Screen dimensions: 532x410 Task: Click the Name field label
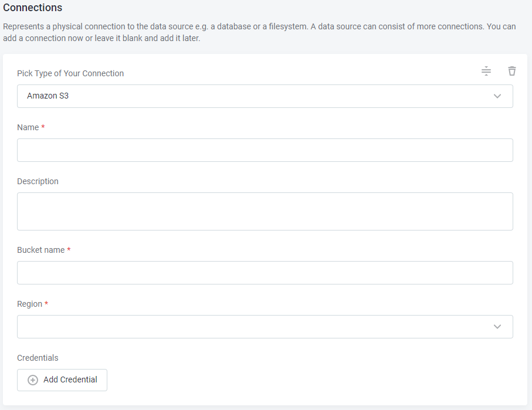[x=28, y=128]
